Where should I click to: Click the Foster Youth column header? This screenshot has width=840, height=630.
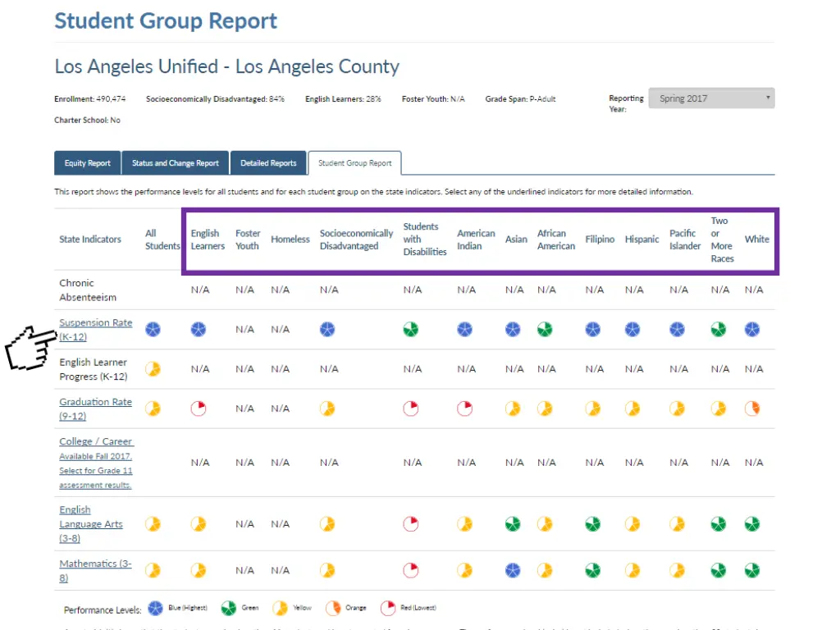pos(248,240)
